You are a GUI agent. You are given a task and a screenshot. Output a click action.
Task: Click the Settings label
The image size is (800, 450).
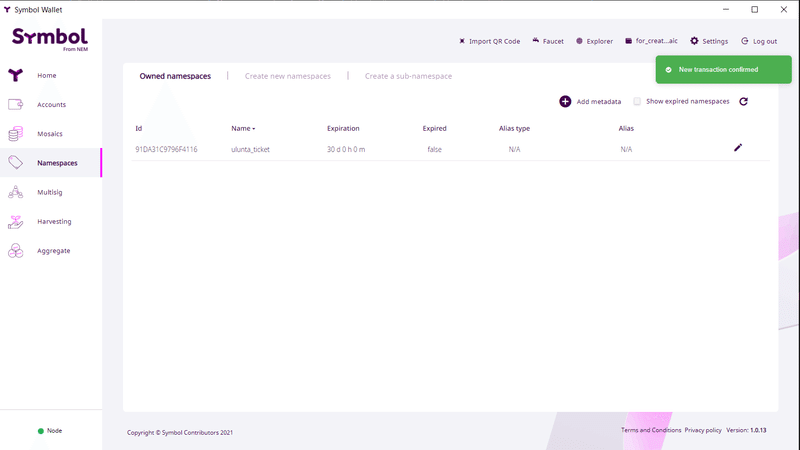(x=715, y=41)
